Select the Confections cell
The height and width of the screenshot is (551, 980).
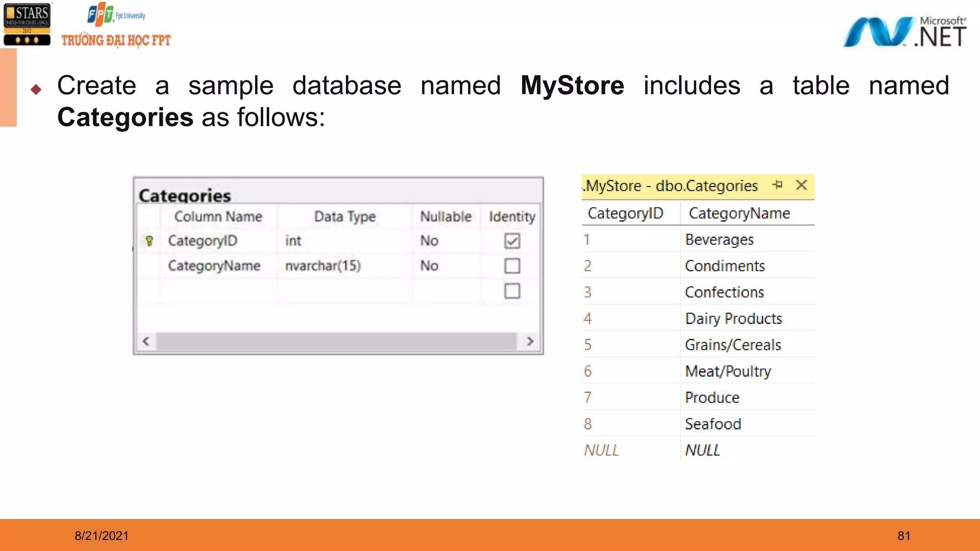point(747,292)
